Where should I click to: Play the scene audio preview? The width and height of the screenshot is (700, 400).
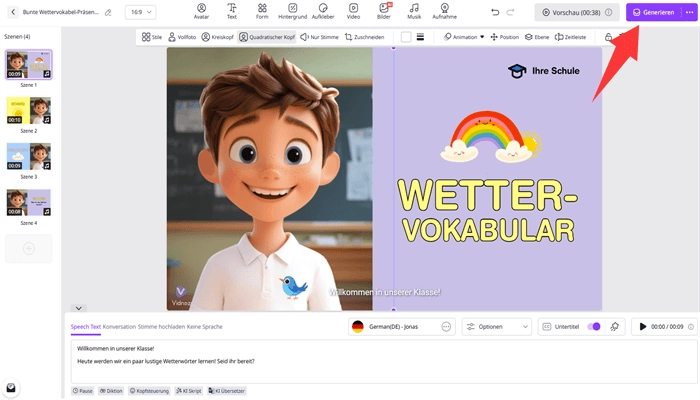pos(643,327)
